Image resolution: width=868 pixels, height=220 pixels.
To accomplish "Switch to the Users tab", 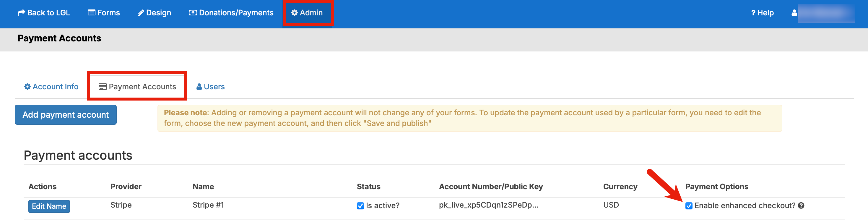I will pos(210,87).
